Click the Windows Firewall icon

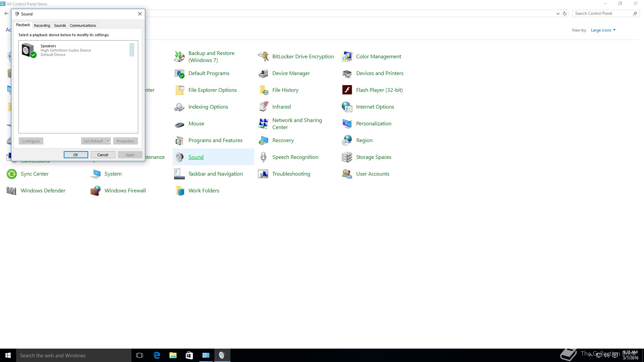point(96,191)
